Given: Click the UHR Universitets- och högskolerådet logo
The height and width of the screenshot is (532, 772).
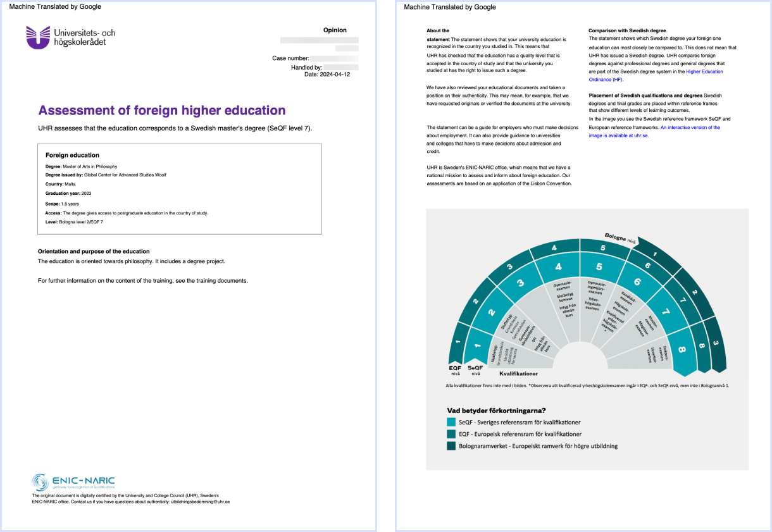Looking at the screenshot, I should click(x=70, y=37).
